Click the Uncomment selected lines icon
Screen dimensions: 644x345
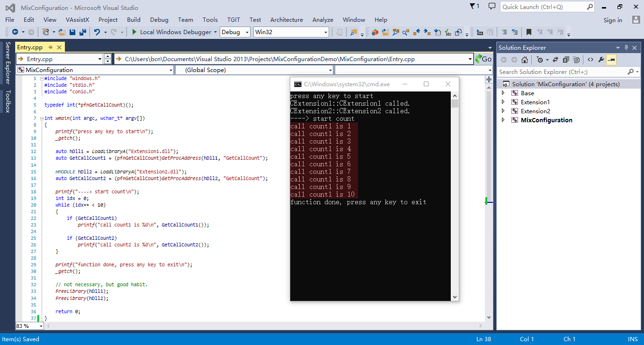[x=514, y=32]
